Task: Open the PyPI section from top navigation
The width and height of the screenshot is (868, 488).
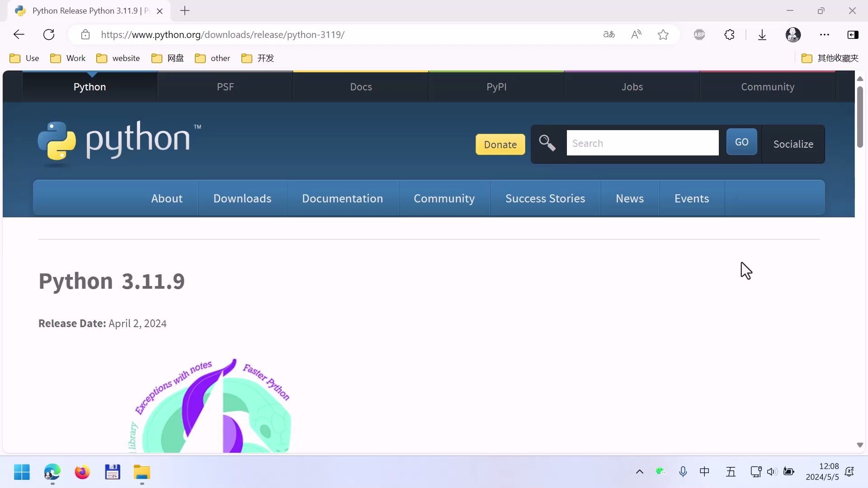Action: (x=496, y=87)
